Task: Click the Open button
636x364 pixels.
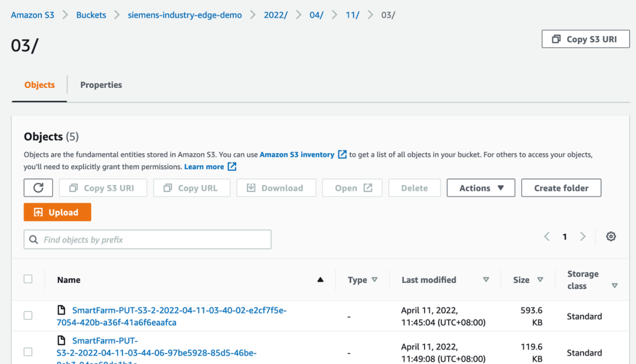Action: 352,188
